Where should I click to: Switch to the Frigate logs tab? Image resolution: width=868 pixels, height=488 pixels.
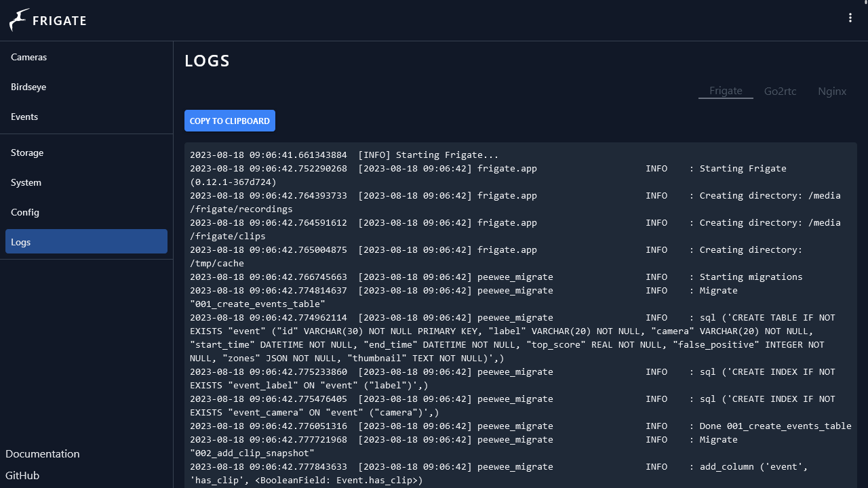point(726,91)
